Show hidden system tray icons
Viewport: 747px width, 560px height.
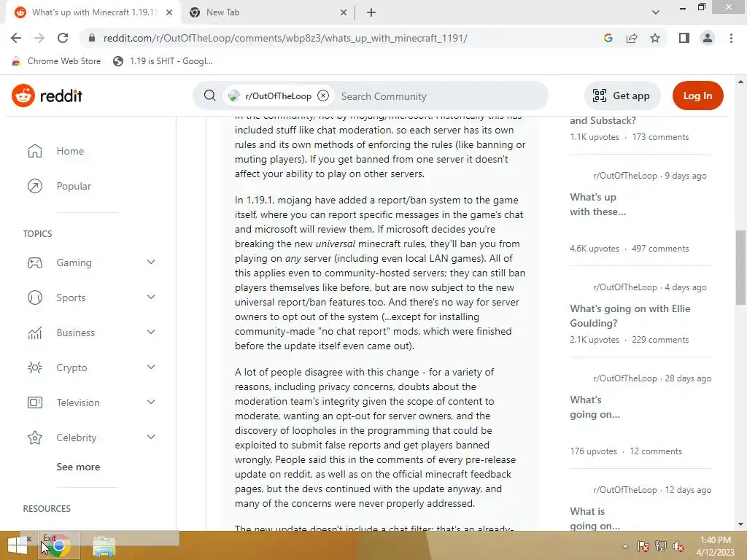point(625,546)
